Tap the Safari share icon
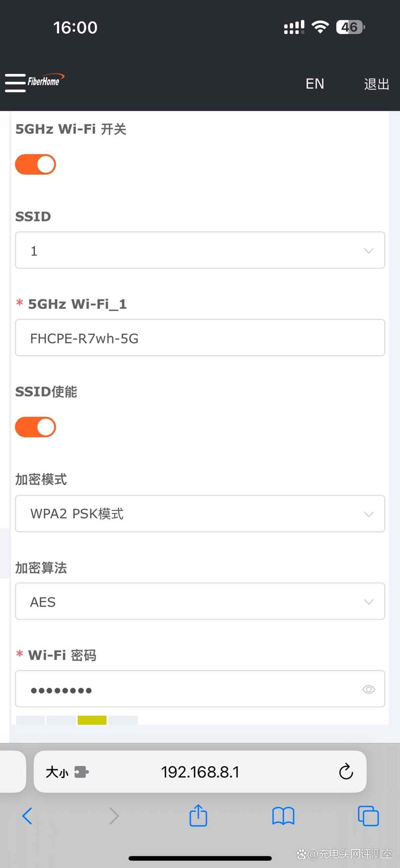Image resolution: width=400 pixels, height=868 pixels. tap(198, 815)
